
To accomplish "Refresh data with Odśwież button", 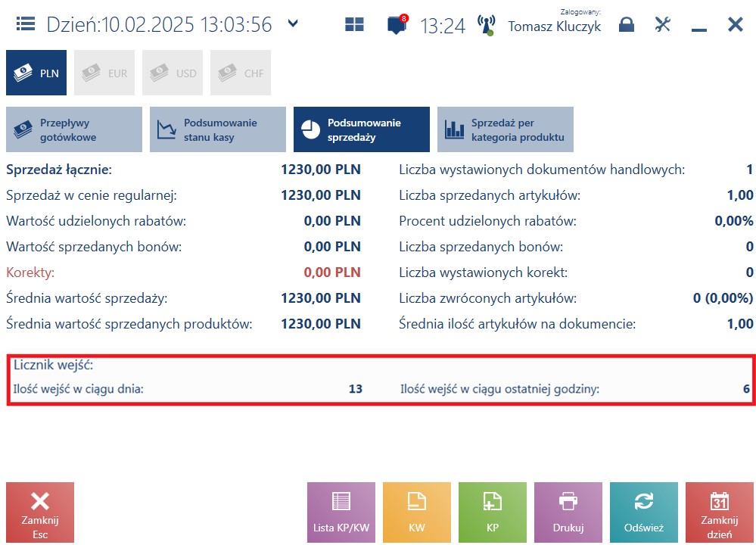I will coord(644,512).
